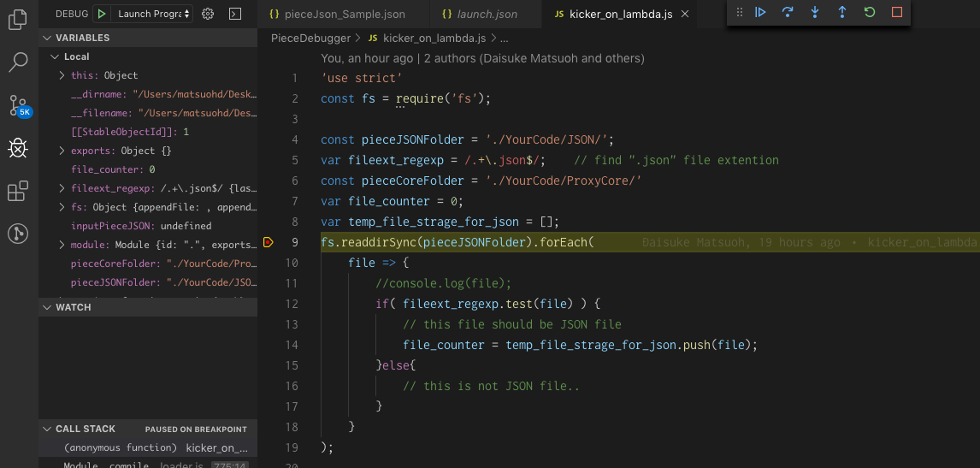Click Continue in the debug toolbar

tap(760, 12)
